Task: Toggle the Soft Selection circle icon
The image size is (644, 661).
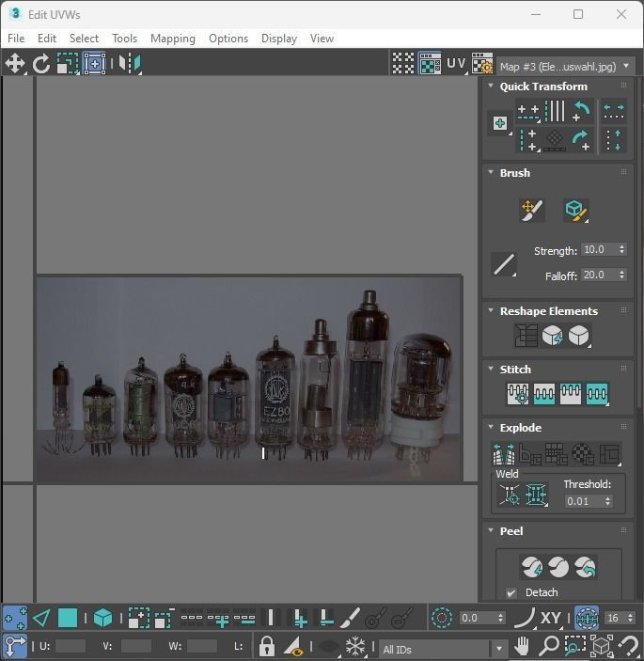Action: (x=442, y=619)
